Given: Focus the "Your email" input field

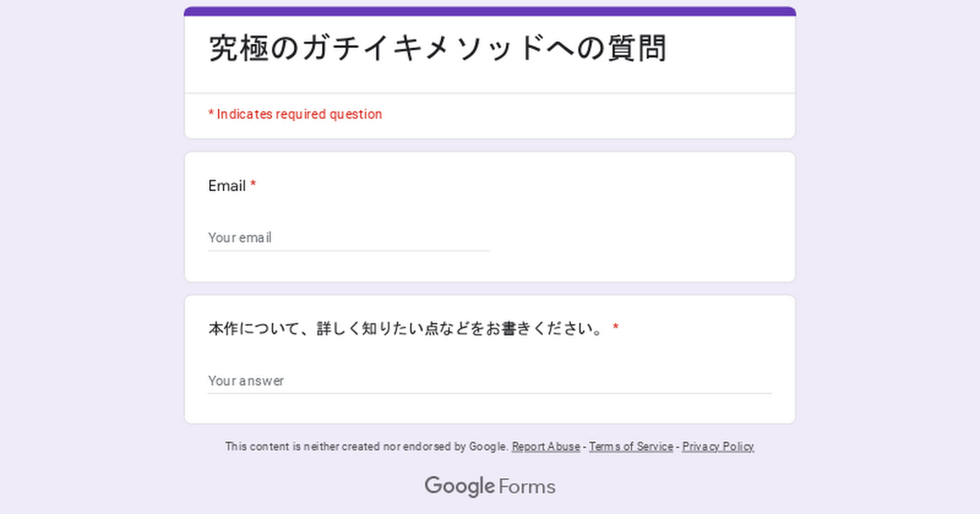Looking at the screenshot, I should coord(349,237).
